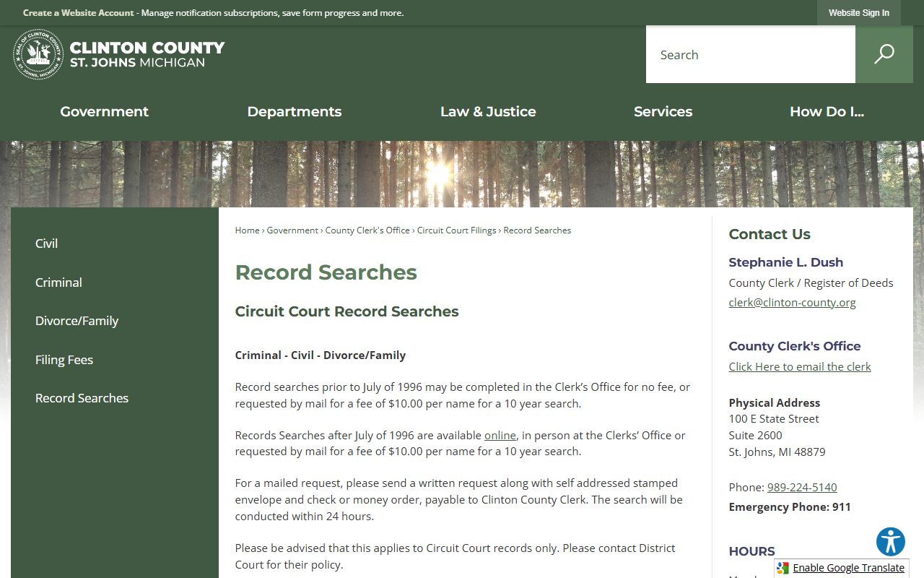Click the 'Contact Us' heading
The width and height of the screenshot is (924, 578).
770,234
